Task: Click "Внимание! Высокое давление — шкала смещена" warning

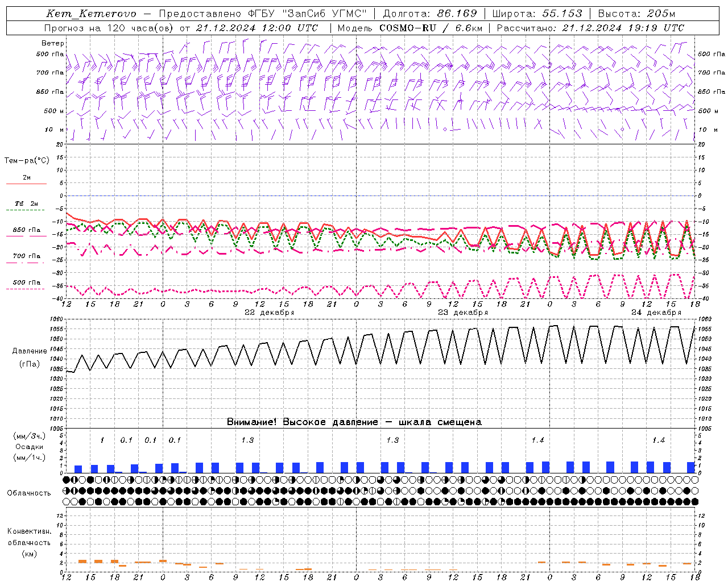Action: point(354,422)
